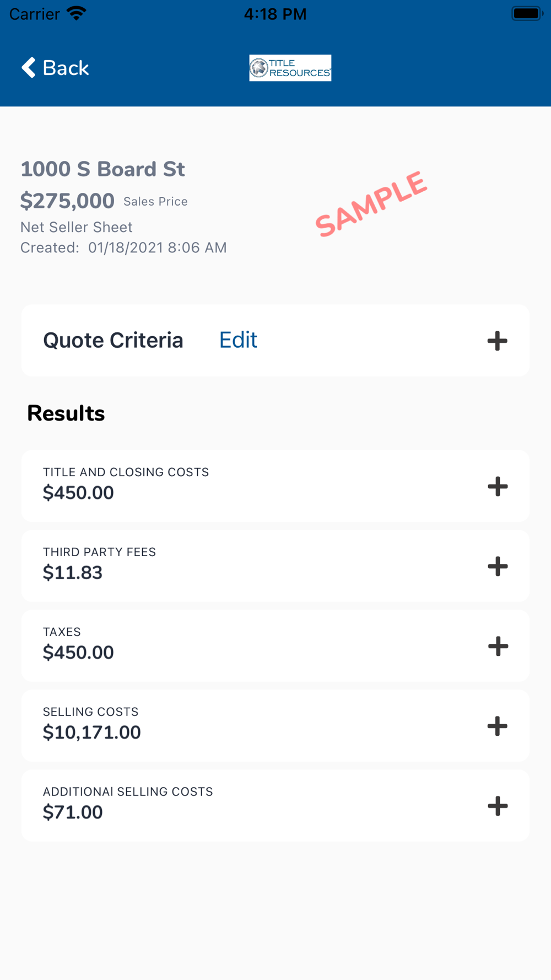Expand Taxes section plus icon
The image size is (551, 980).
tap(498, 646)
